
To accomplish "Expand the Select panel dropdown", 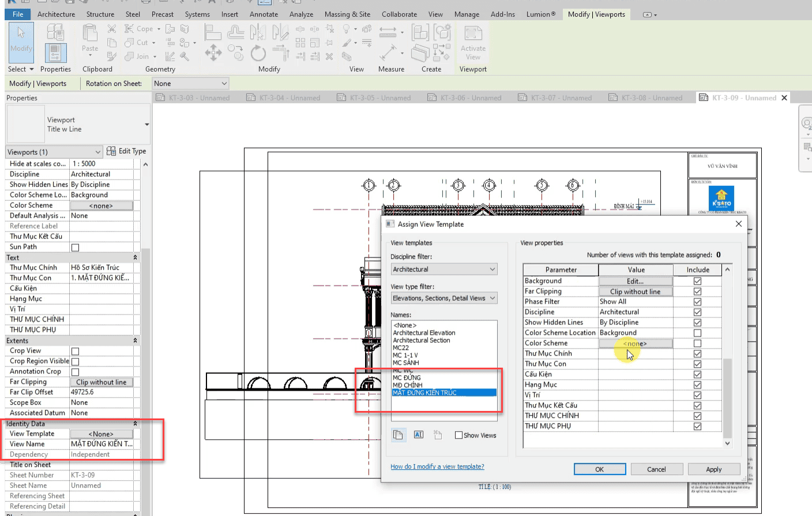I will (21, 69).
